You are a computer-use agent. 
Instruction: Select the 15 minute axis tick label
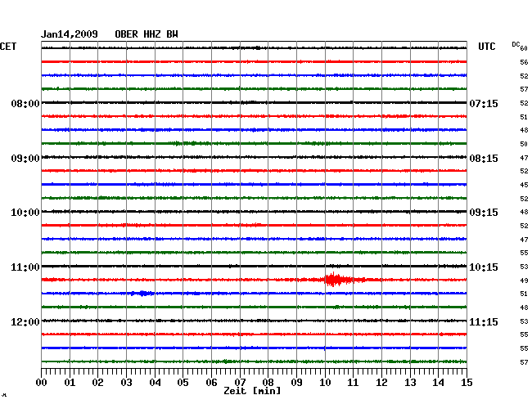467,382
